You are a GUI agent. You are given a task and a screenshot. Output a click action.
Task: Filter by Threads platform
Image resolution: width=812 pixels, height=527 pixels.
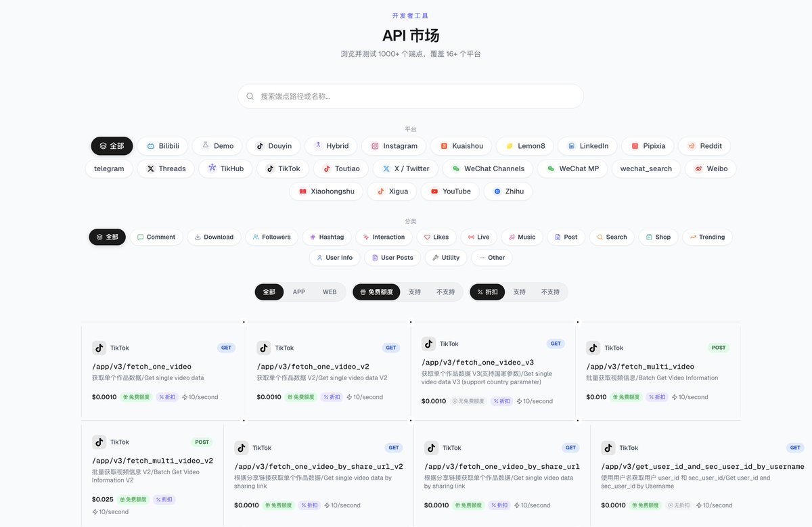coord(166,168)
